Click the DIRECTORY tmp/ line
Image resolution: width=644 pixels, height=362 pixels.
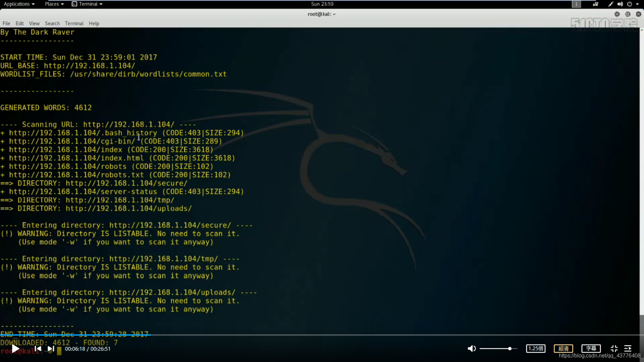87,200
